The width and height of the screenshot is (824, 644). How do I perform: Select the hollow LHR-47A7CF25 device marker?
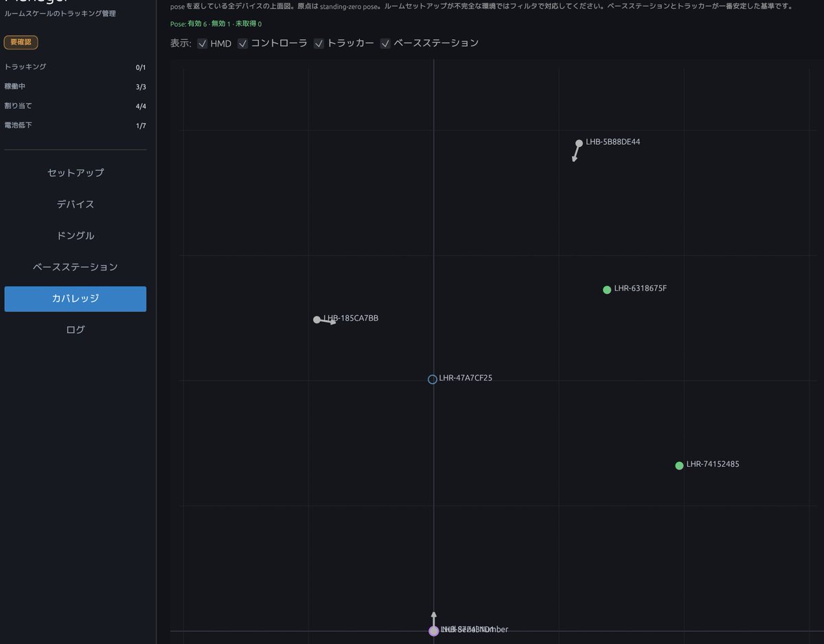433,379
